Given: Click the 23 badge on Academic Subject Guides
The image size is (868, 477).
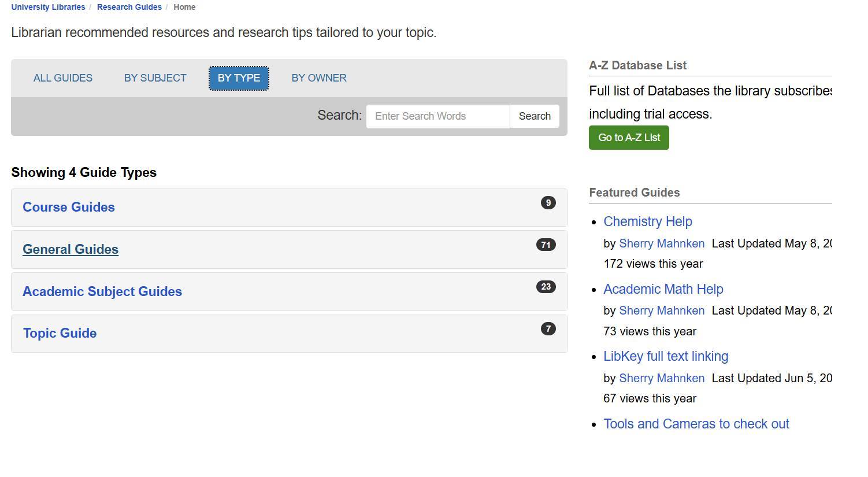Looking at the screenshot, I should coord(546,287).
